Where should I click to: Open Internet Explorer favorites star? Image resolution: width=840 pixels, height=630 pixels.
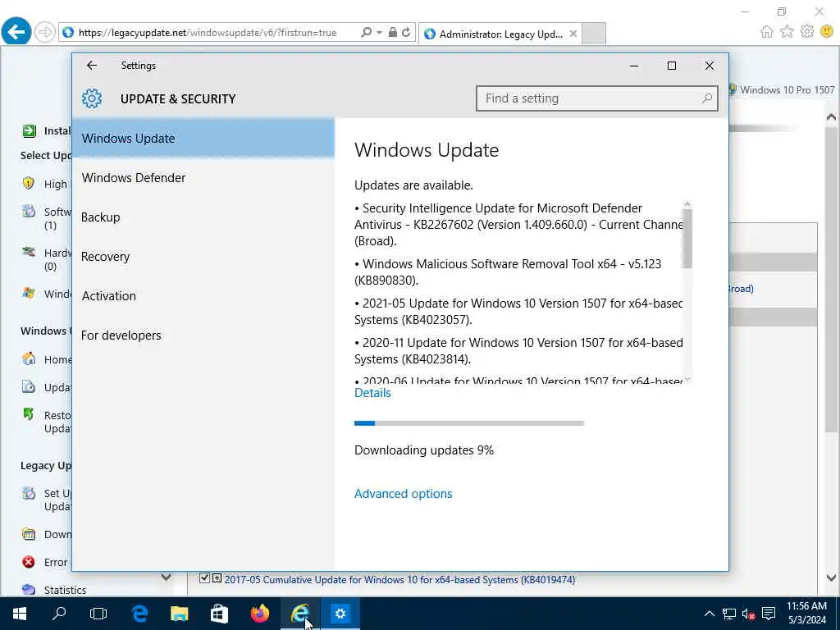(x=787, y=32)
